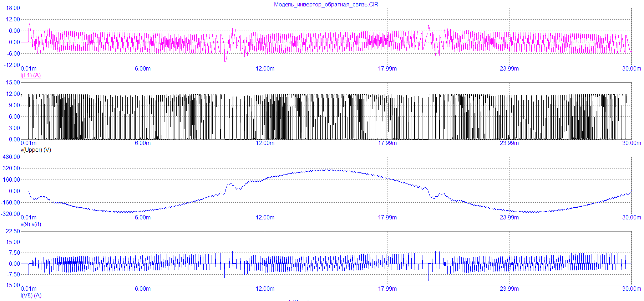Click the 6.00m time label under I(L1) plot

(x=143, y=69)
